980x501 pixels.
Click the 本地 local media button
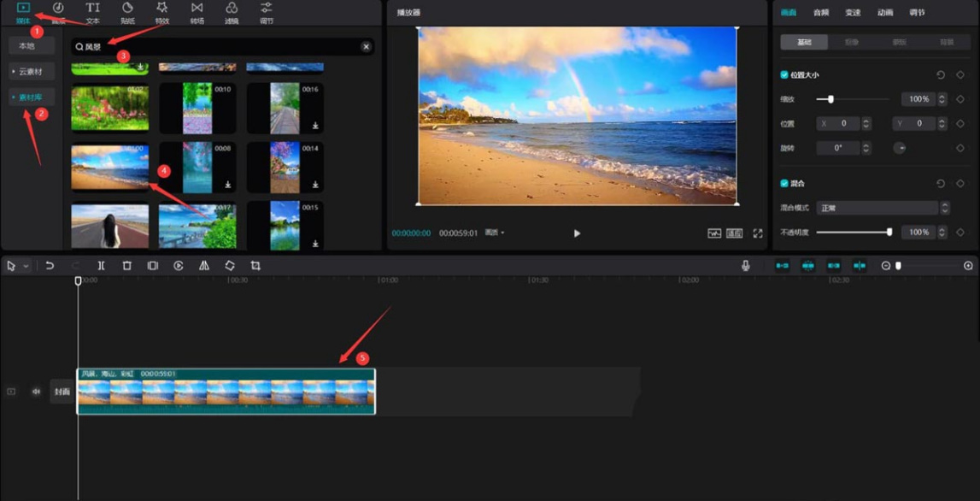tap(27, 46)
